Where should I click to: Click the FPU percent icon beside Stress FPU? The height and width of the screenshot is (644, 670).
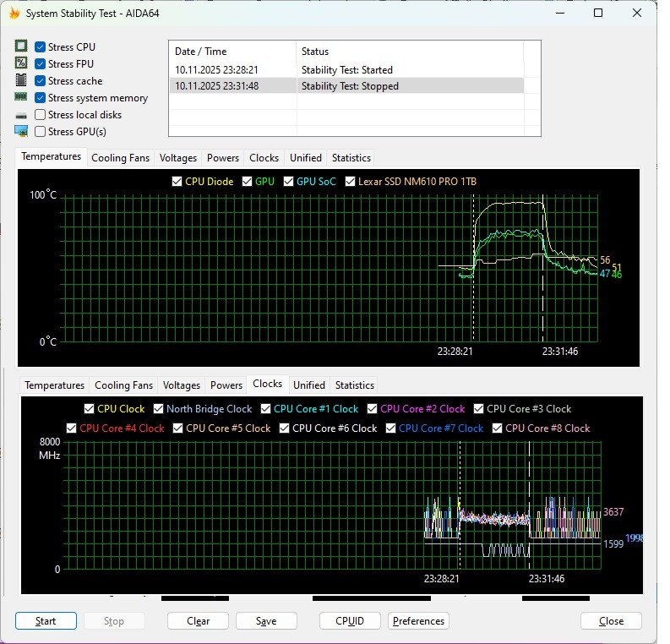tap(21, 63)
